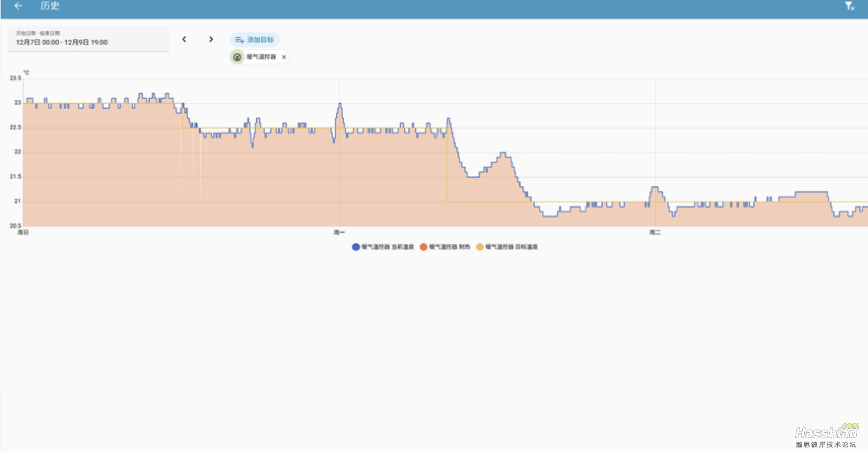Image resolution: width=868 pixels, height=452 pixels.
Task: Click the 周一 x-axis label
Action: (339, 233)
